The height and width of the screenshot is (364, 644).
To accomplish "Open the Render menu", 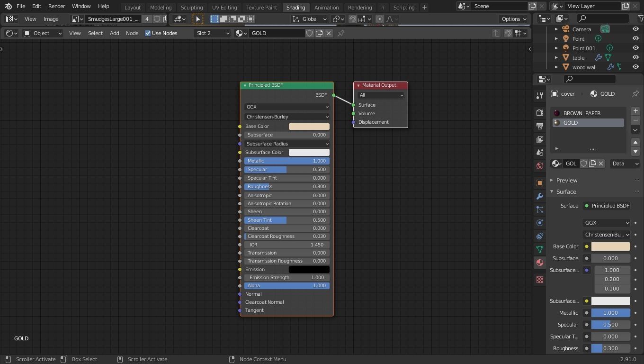I will coord(56,7).
